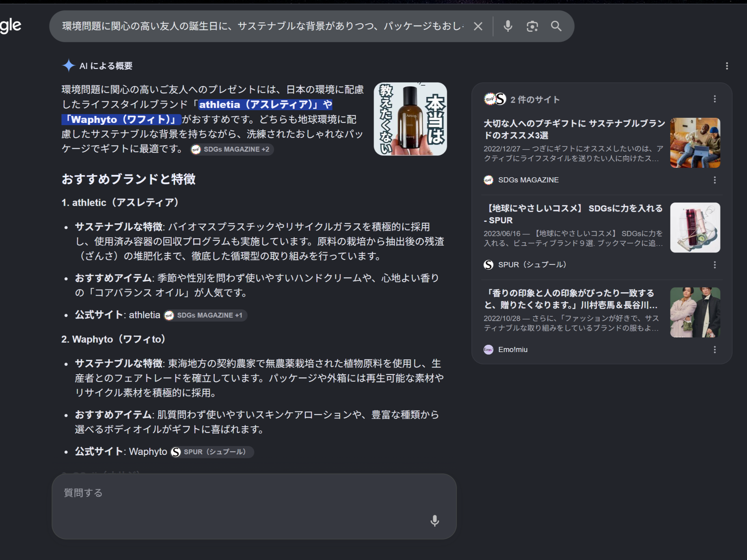747x560 pixels.
Task: Open three-dot menu for SPUR source
Action: [x=715, y=265]
